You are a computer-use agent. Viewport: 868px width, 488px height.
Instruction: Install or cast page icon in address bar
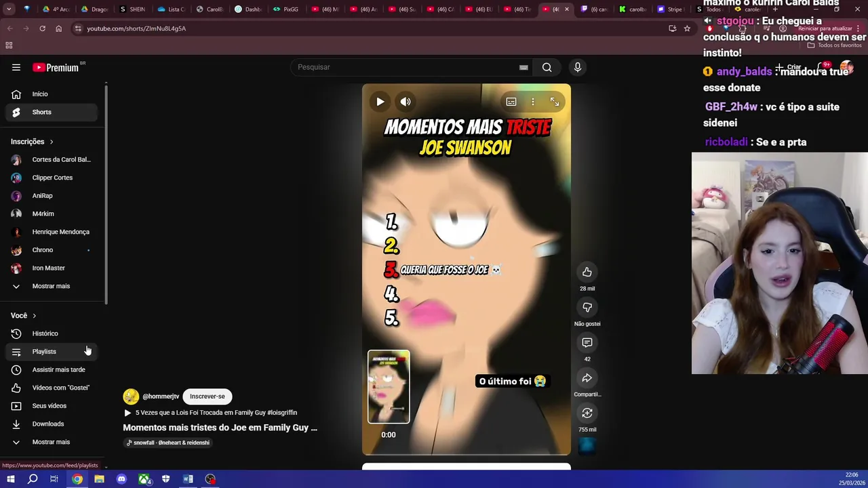[672, 28]
